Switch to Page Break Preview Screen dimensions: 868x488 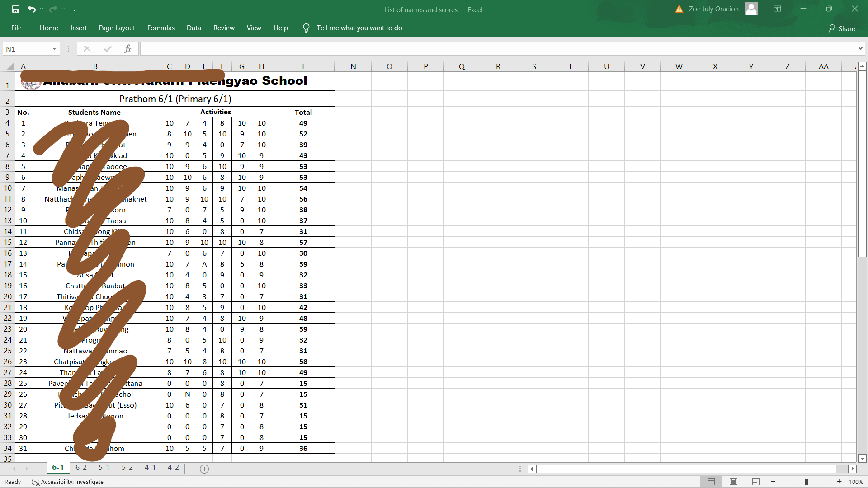pos(755,482)
